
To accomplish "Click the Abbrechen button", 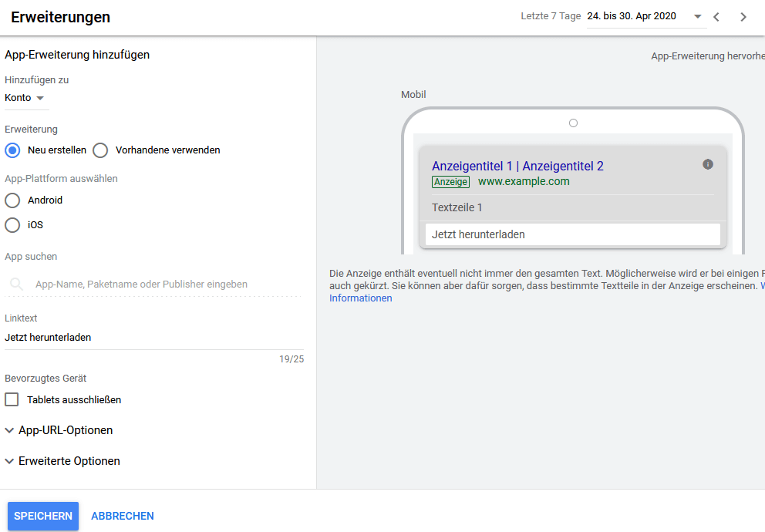I will [x=123, y=516].
